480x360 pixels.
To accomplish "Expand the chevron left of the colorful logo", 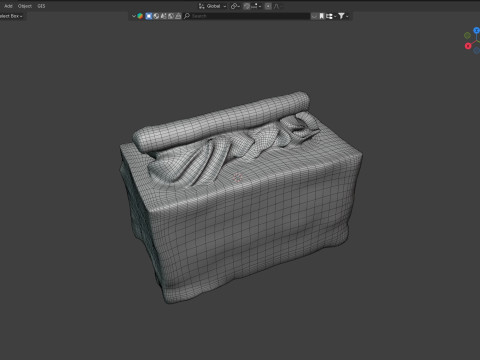I will pos(134,16).
